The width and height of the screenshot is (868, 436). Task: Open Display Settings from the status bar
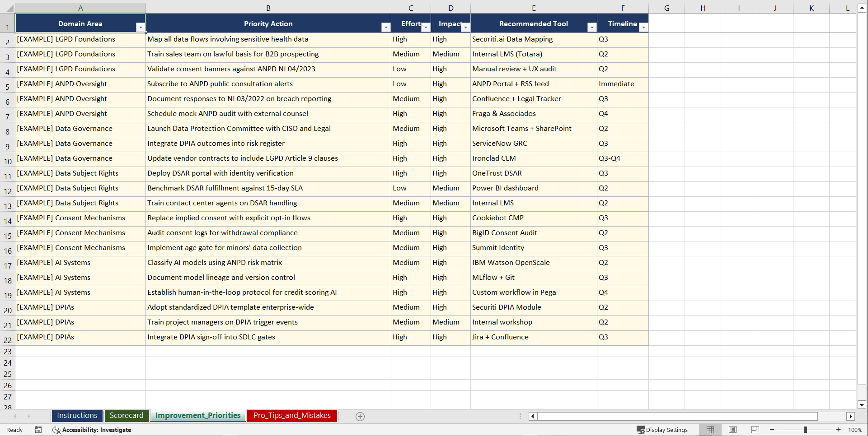tap(662, 430)
